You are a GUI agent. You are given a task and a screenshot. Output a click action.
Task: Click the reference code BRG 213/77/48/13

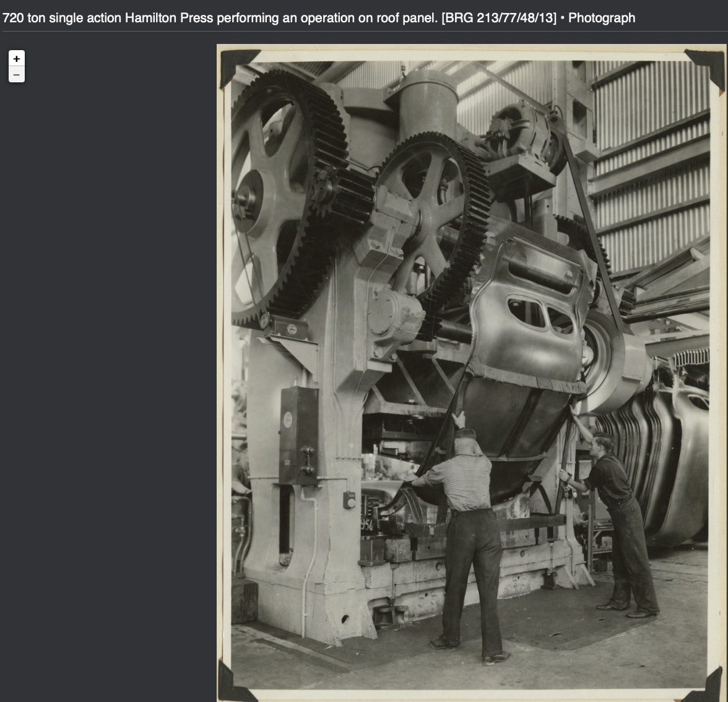click(499, 18)
